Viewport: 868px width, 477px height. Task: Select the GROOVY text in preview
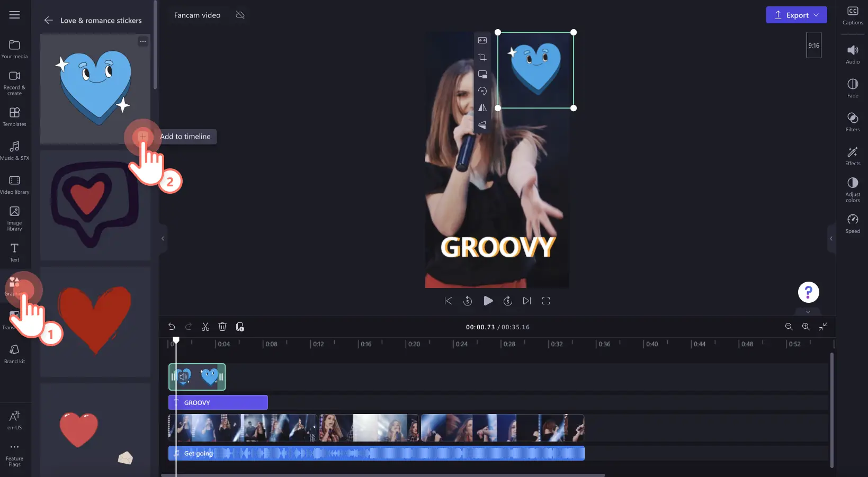pos(498,247)
